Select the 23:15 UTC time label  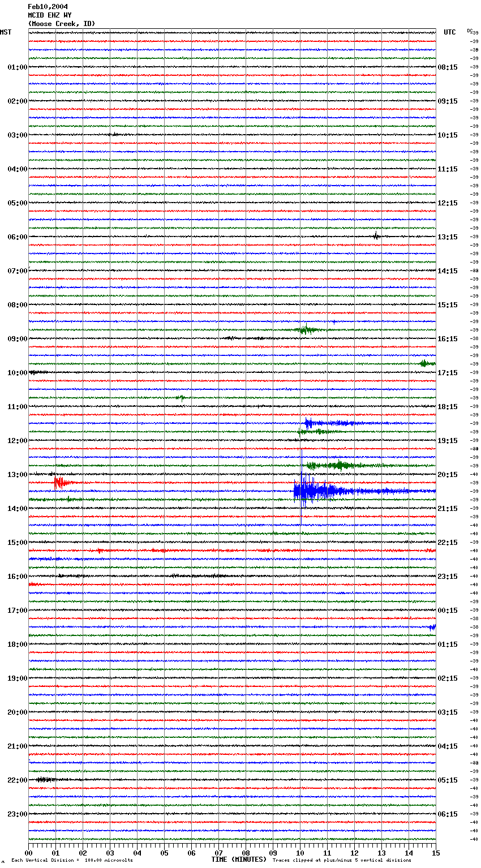coord(448,577)
